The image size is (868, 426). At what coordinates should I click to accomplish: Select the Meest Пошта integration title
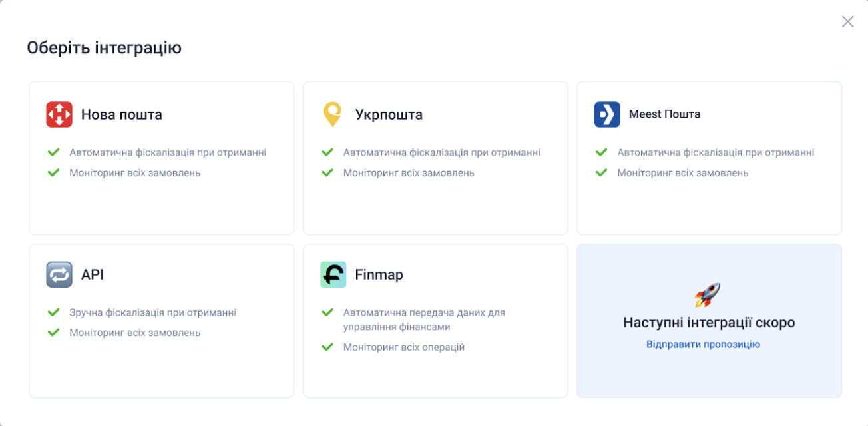(x=664, y=114)
